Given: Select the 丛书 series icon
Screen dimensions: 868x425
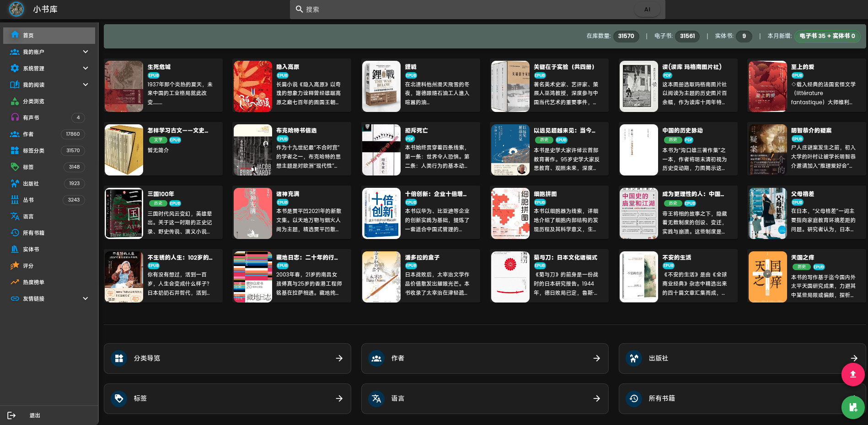Looking at the screenshot, I should [15, 200].
